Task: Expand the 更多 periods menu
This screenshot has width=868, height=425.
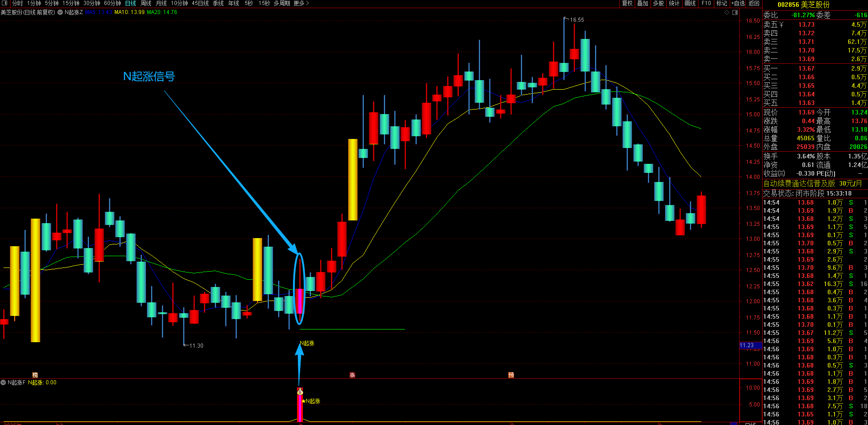Action: coord(301,3)
